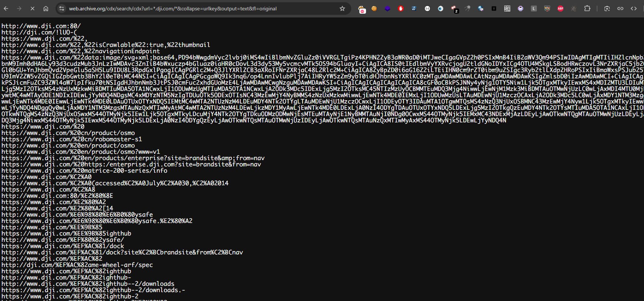This screenshot has width=644, height=301.
Task: Click the line http://www.dji.com:80/%E2%80%8E
Action: [57, 196]
